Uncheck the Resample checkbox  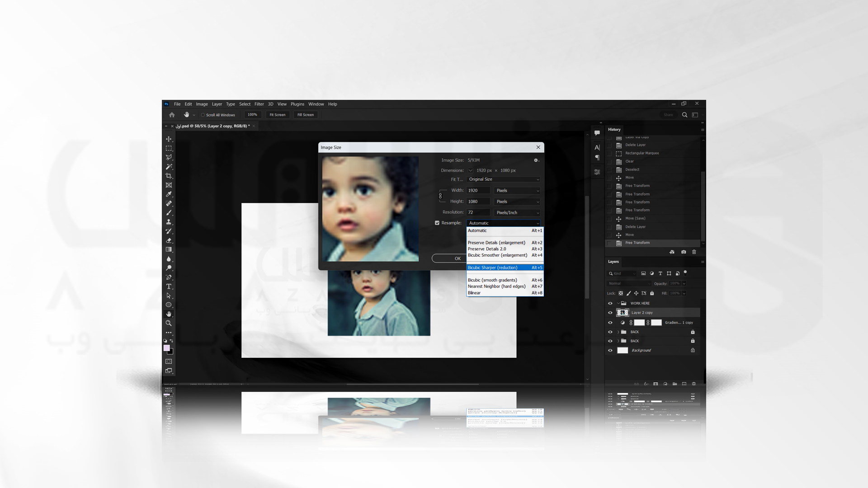[437, 223]
